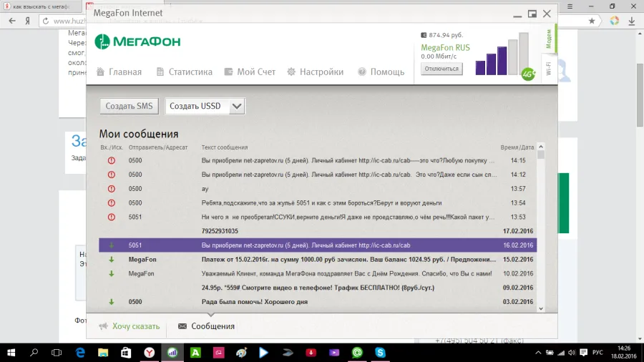
Task: Open File Explorer from taskbar
Action: 103,353
